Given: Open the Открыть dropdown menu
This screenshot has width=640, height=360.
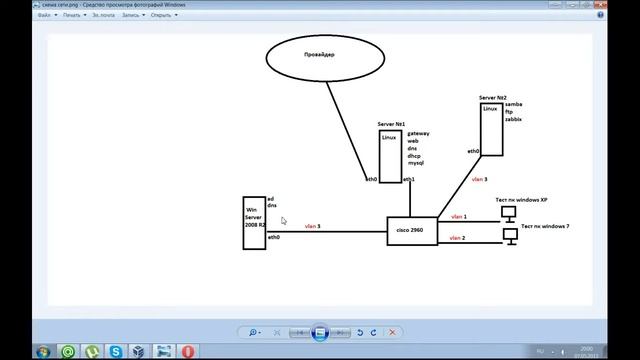Looking at the screenshot, I should [x=164, y=15].
